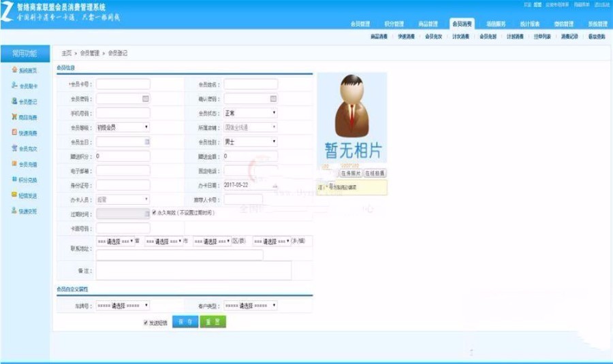Open calendar icon in 会员生日 field
The height and width of the screenshot is (364, 613).
point(146,142)
